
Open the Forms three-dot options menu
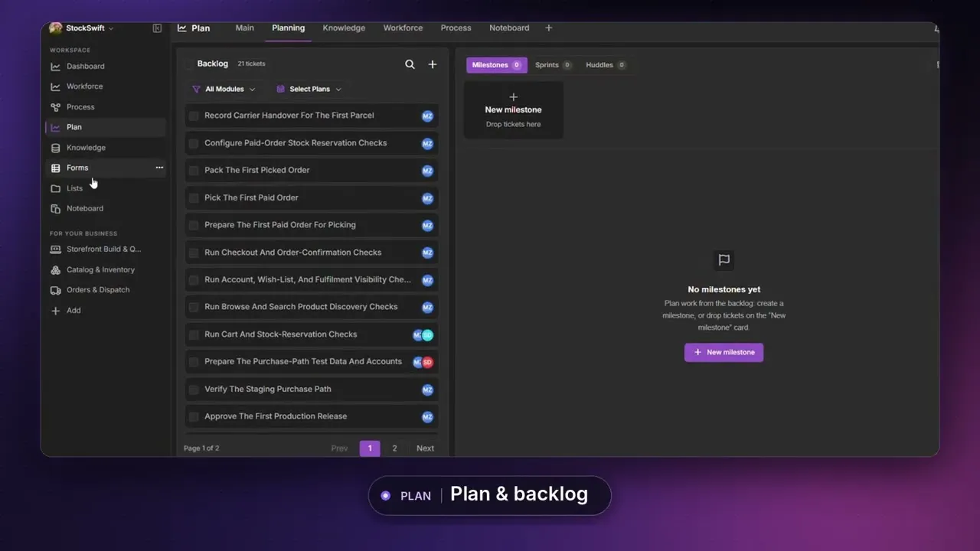tap(159, 168)
